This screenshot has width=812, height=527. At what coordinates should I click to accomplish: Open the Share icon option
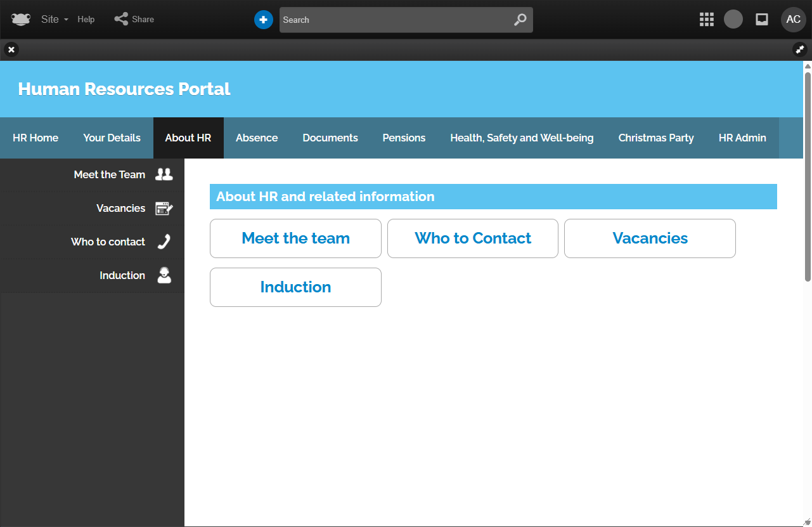(121, 19)
